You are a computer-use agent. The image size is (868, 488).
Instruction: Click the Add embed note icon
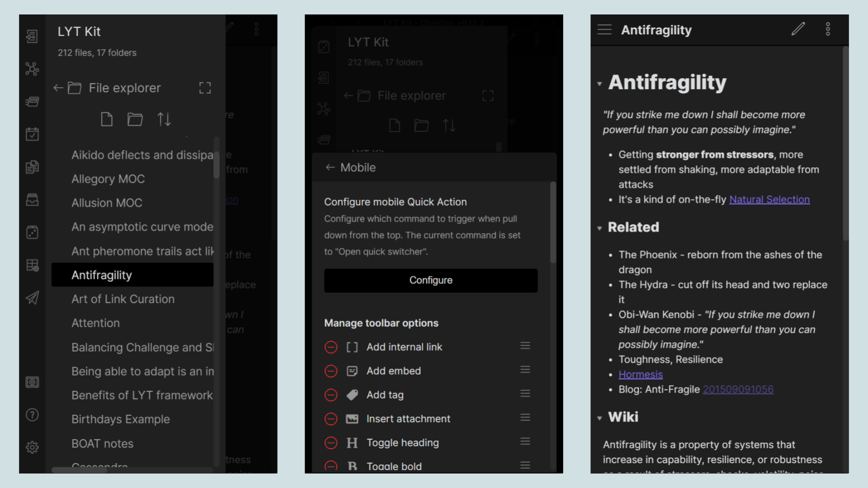tap(352, 371)
